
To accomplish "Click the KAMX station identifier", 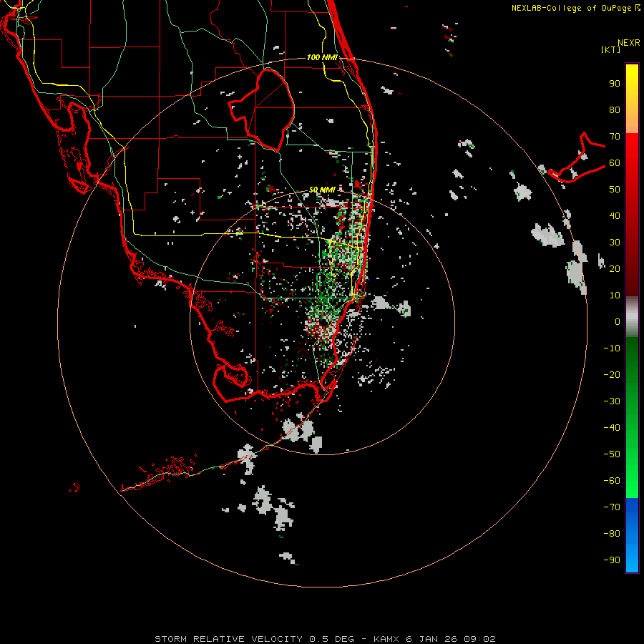I will tap(386, 639).
